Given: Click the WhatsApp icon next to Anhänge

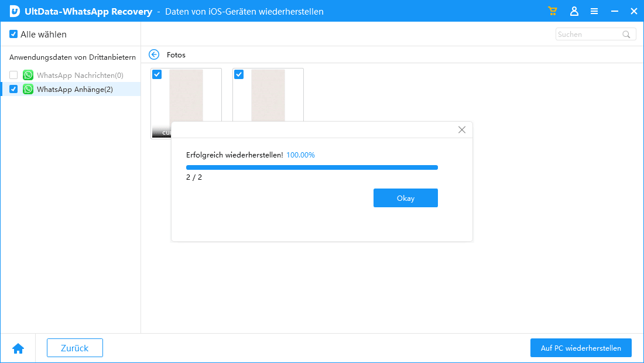Looking at the screenshot, I should (28, 89).
